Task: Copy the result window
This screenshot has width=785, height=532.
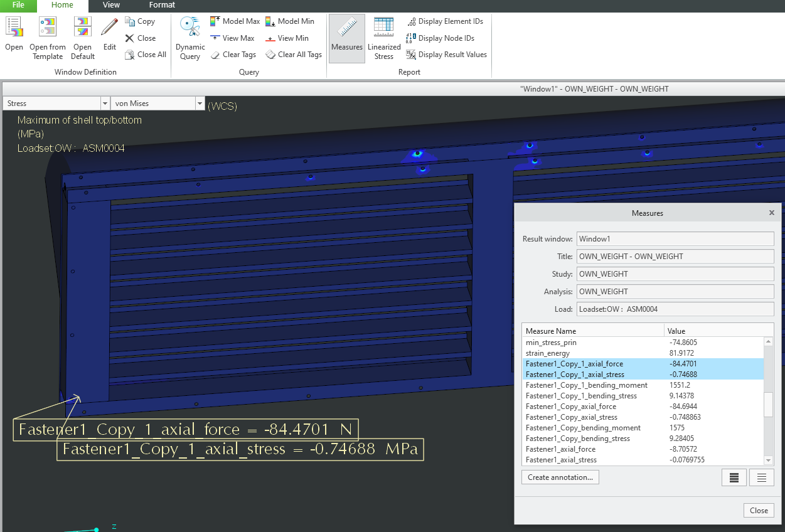Action: [x=139, y=21]
